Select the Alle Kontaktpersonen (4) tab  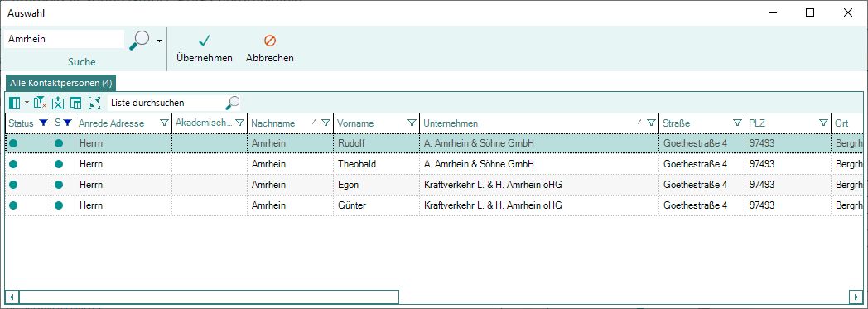[x=61, y=83]
